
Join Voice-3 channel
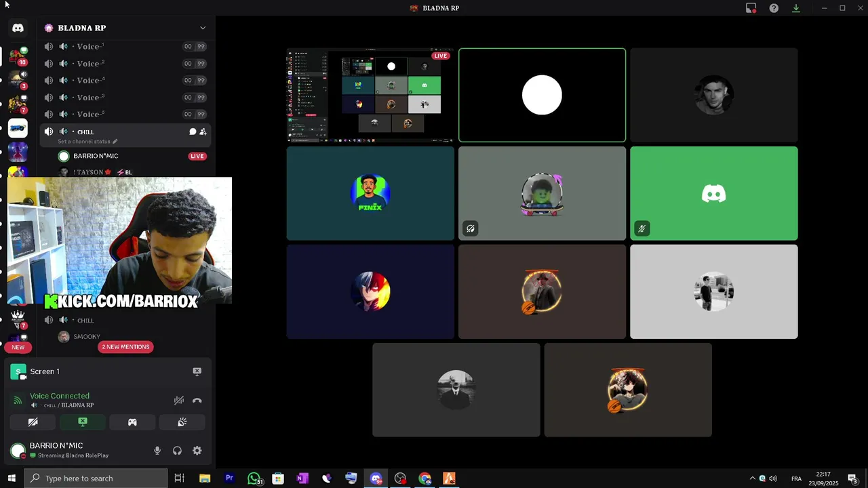pos(125,97)
